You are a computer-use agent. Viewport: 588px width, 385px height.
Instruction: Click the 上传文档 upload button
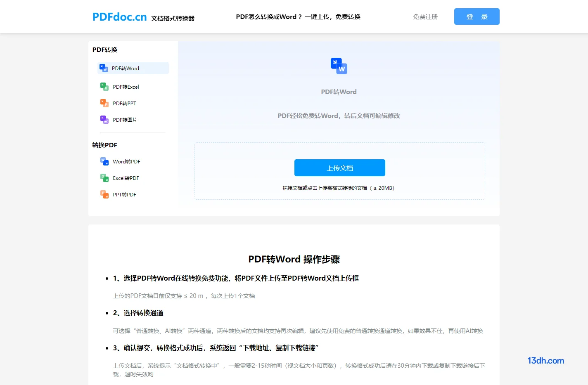click(340, 168)
